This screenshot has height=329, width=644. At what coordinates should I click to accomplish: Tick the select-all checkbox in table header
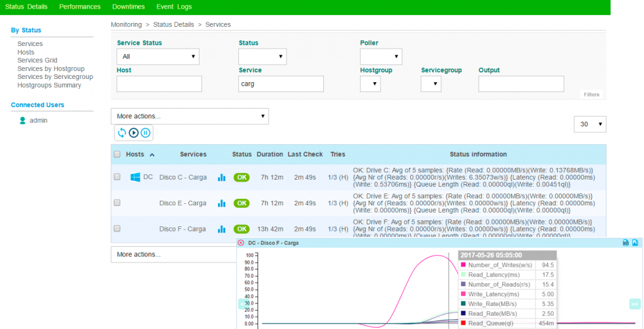117,154
